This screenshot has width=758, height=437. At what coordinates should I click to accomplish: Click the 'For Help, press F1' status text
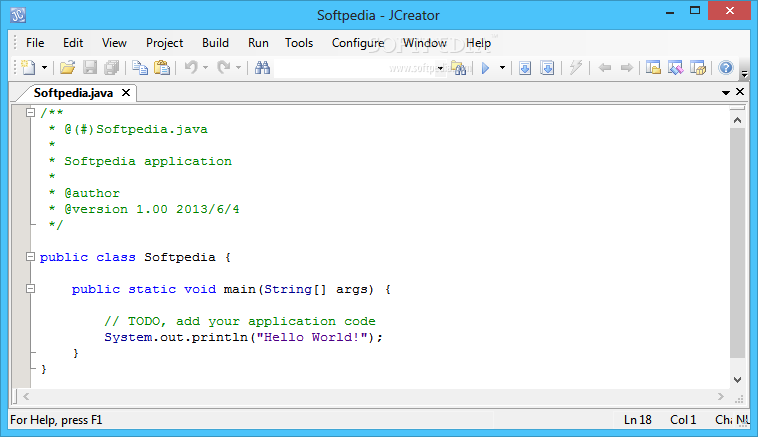coord(56,420)
